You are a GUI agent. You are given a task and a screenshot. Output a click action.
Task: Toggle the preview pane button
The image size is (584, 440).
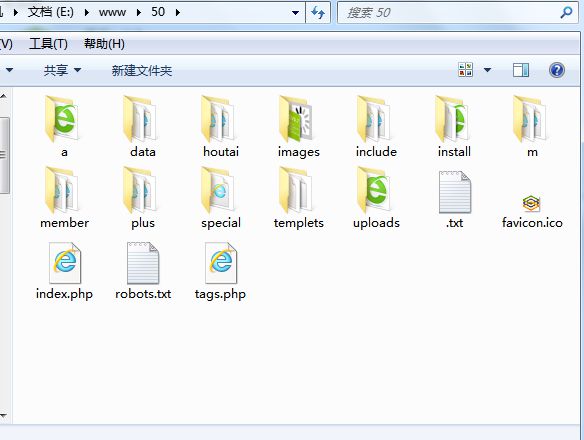[x=520, y=70]
